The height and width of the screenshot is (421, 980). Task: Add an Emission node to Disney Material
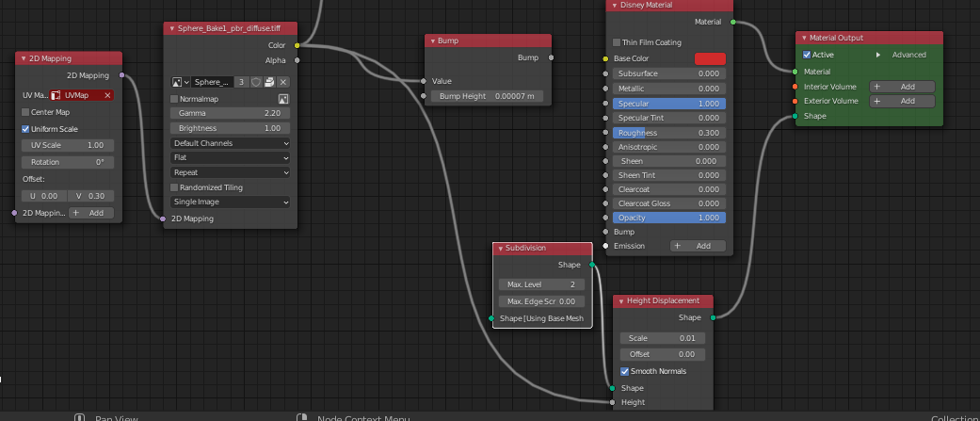[x=698, y=246]
